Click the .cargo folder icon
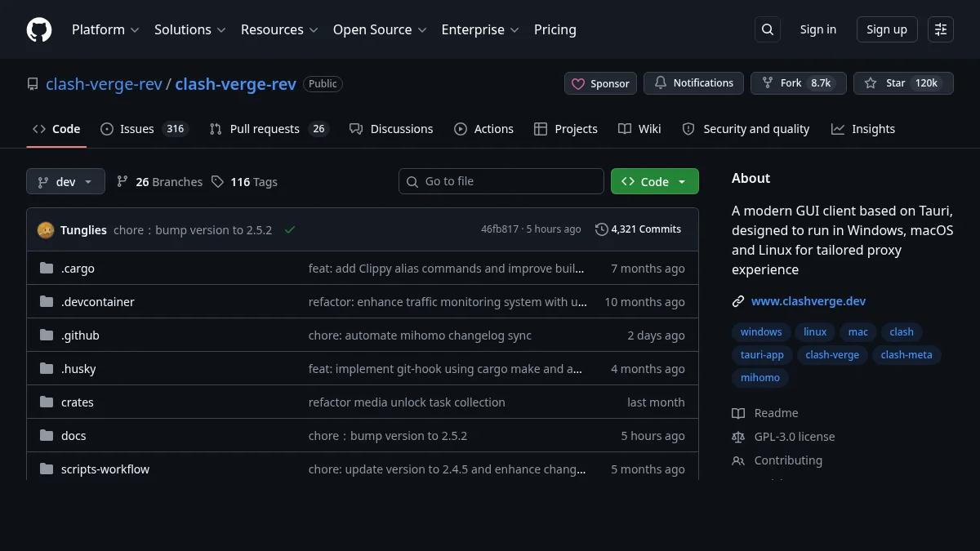The image size is (980, 551). 47,269
